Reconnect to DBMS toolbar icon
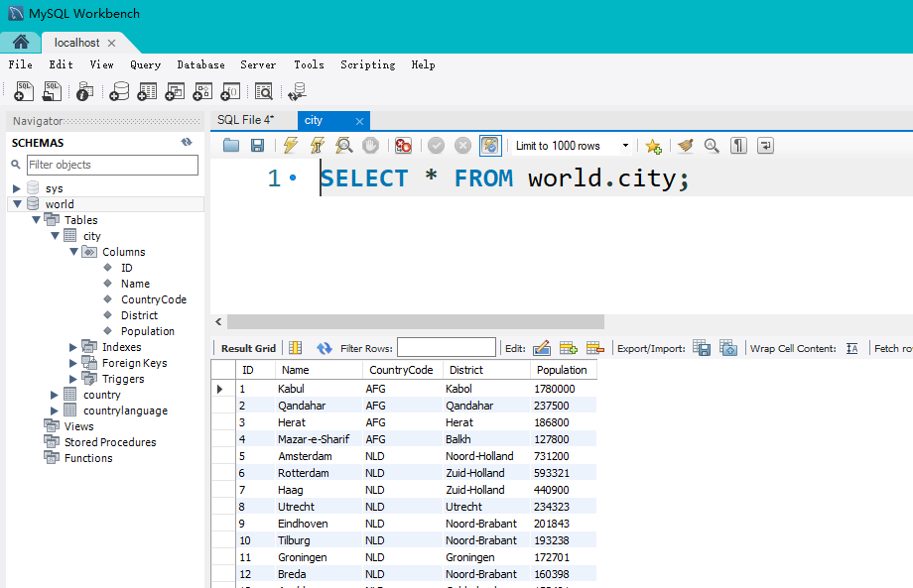The image size is (913, 588). [x=297, y=91]
